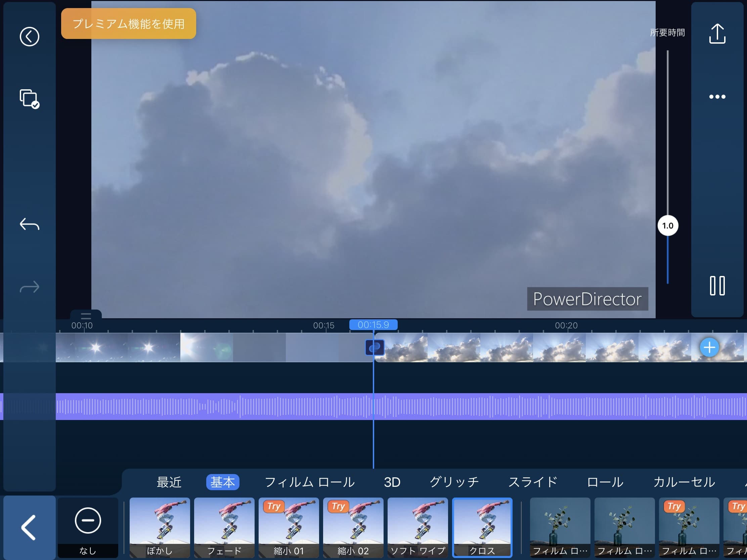The width and height of the screenshot is (747, 560).
Task: Switch to the グリッチ tab
Action: click(454, 482)
